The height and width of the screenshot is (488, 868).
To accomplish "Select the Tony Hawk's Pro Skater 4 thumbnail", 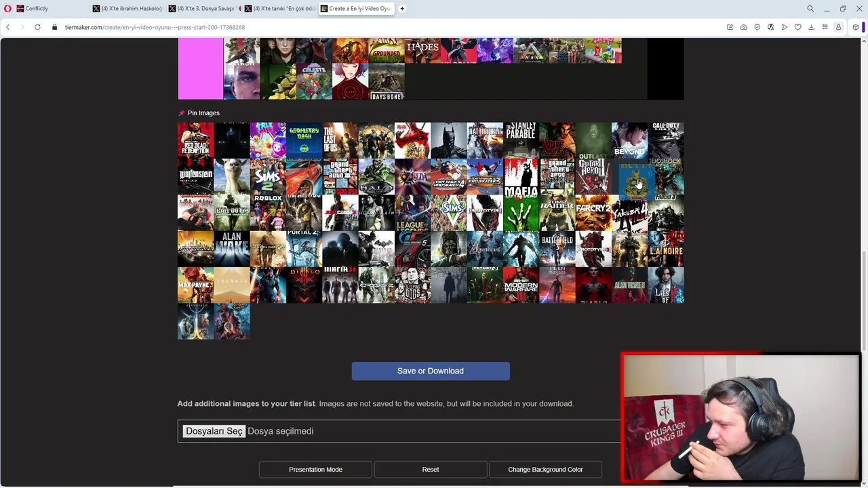I will [x=449, y=176].
